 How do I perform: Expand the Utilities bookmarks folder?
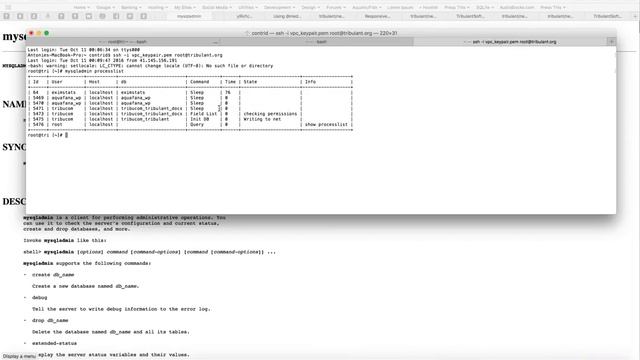point(248,7)
